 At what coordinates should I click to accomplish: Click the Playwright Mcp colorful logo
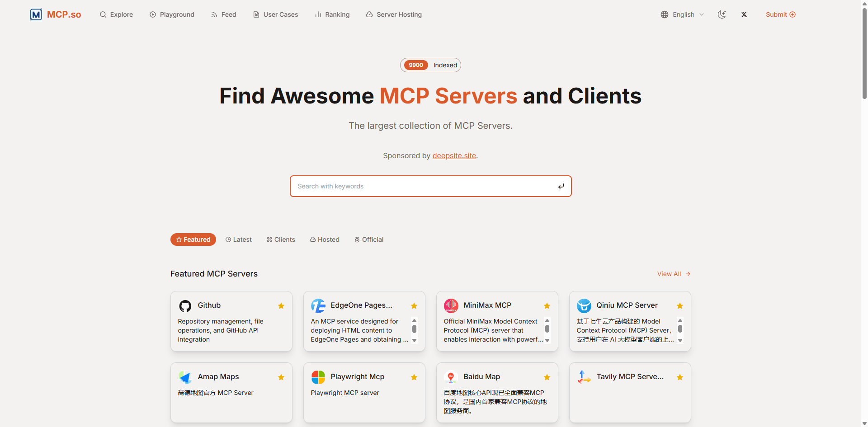point(318,377)
